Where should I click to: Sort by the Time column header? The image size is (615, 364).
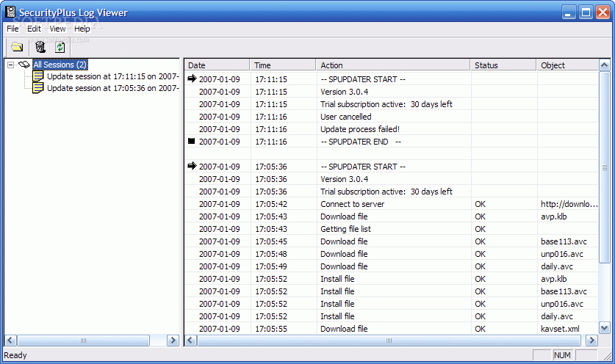283,65
